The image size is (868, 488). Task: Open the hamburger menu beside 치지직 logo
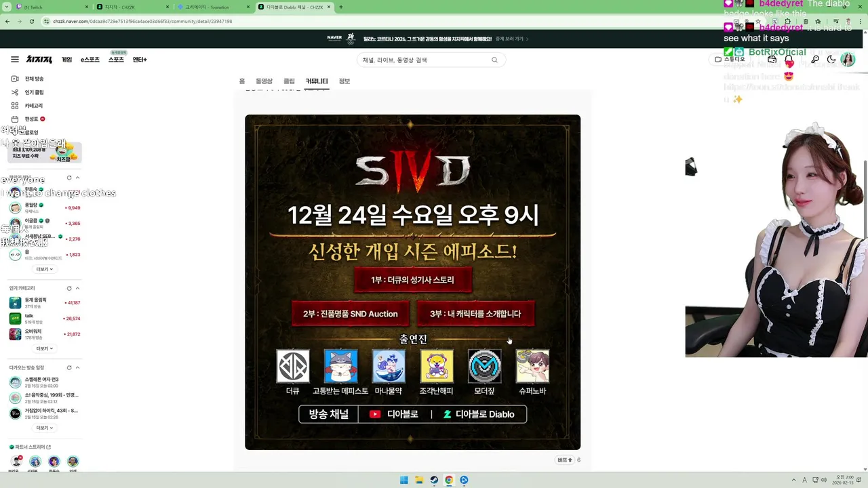coord(15,60)
